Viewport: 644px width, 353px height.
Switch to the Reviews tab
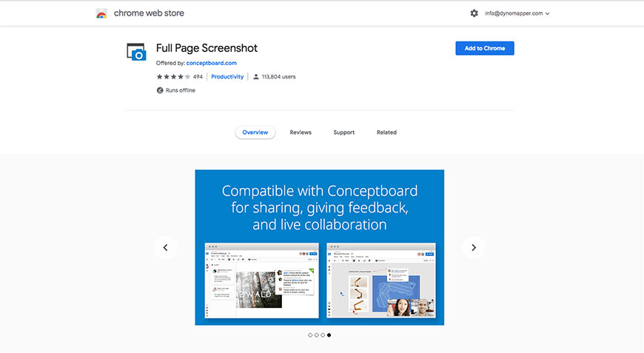(301, 132)
